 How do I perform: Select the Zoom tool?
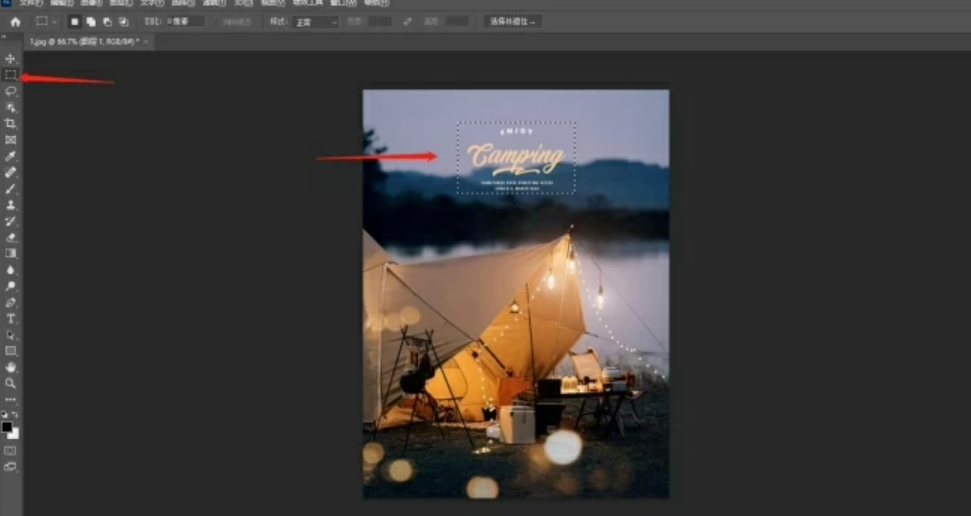pos(11,383)
